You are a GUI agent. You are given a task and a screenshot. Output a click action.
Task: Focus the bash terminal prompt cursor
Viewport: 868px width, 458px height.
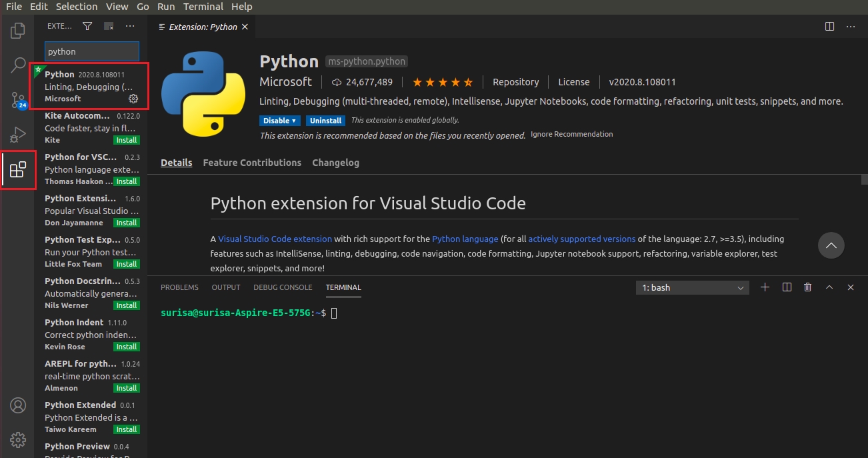[x=334, y=313]
